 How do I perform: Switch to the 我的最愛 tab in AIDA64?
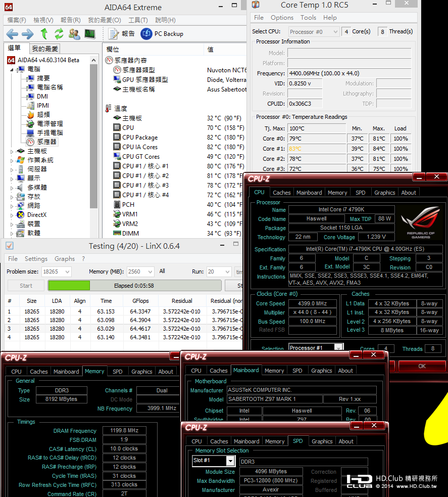click(x=45, y=49)
